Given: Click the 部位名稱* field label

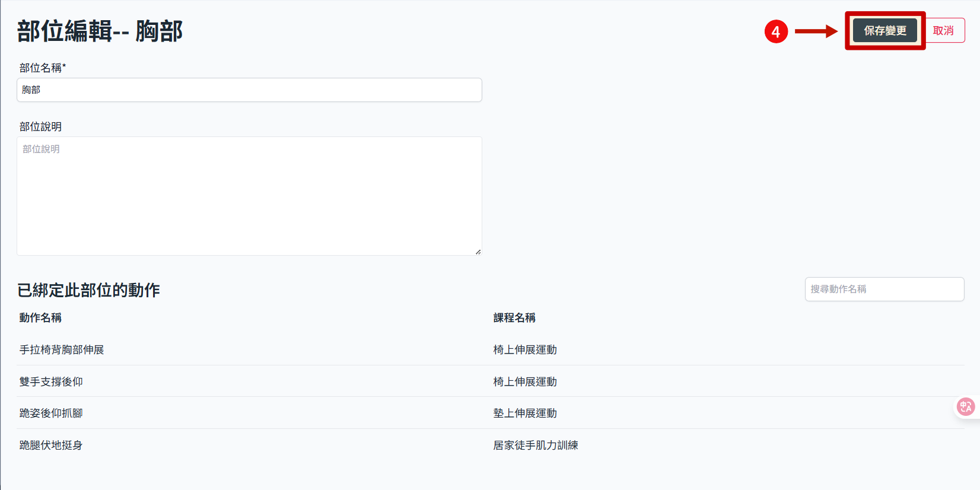Looking at the screenshot, I should (43, 68).
